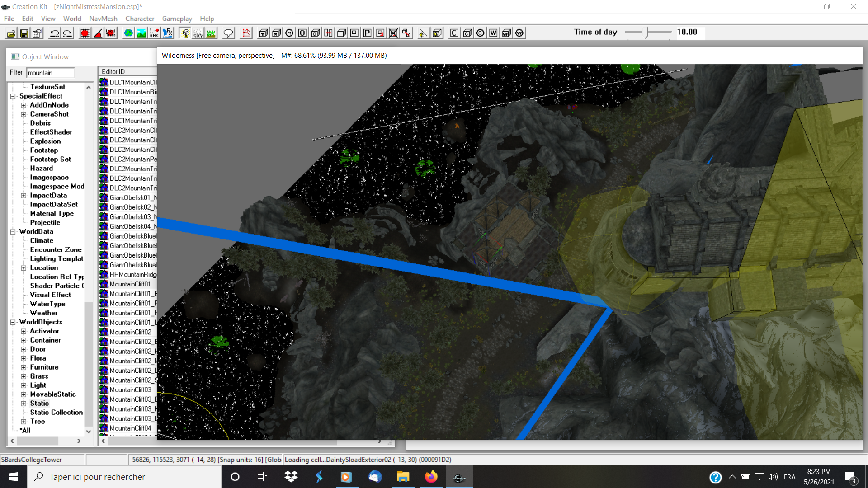Collapse the WorldObjects tree node
Image resolution: width=868 pixels, height=488 pixels.
(x=13, y=322)
